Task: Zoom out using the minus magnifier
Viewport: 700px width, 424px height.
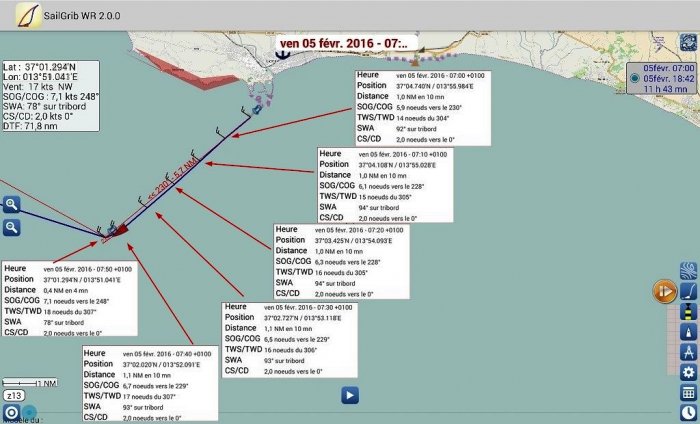Action: pyautogui.click(x=12, y=228)
